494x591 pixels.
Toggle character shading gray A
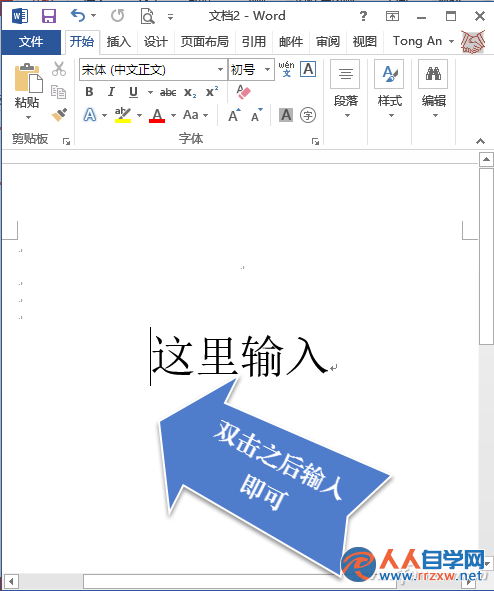[x=286, y=115]
